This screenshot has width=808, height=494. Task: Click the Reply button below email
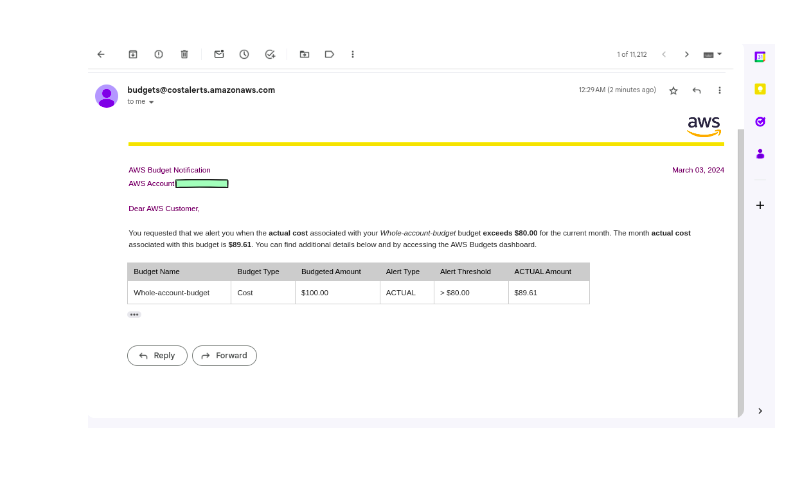click(157, 355)
